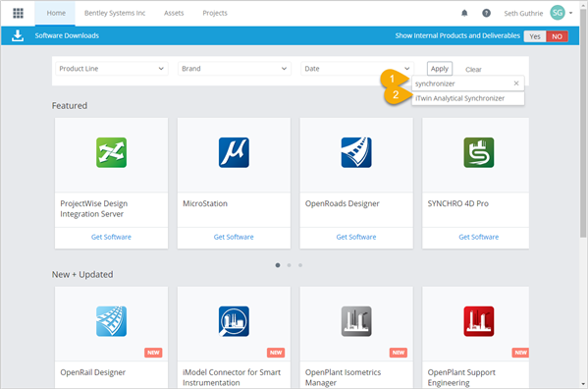Image resolution: width=588 pixels, height=389 pixels.
Task: Open the Date dropdown
Action: 357,69
